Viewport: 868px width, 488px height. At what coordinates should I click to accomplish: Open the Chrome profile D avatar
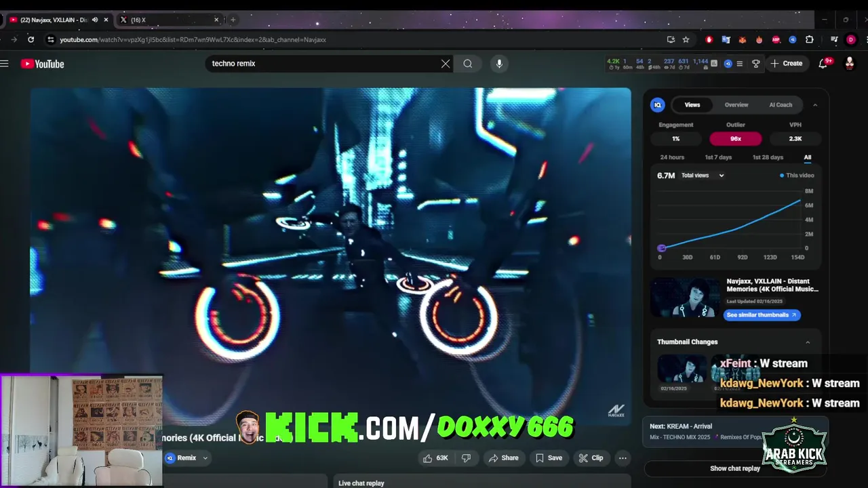tap(850, 39)
